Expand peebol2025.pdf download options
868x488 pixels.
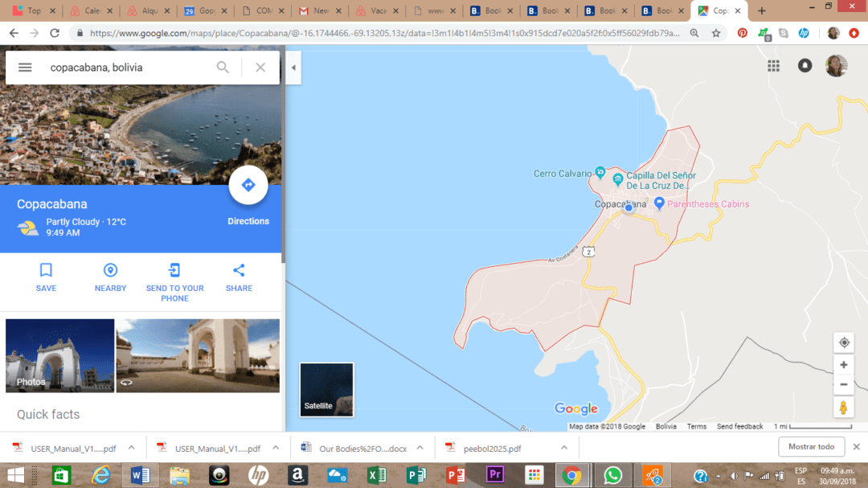click(x=563, y=448)
